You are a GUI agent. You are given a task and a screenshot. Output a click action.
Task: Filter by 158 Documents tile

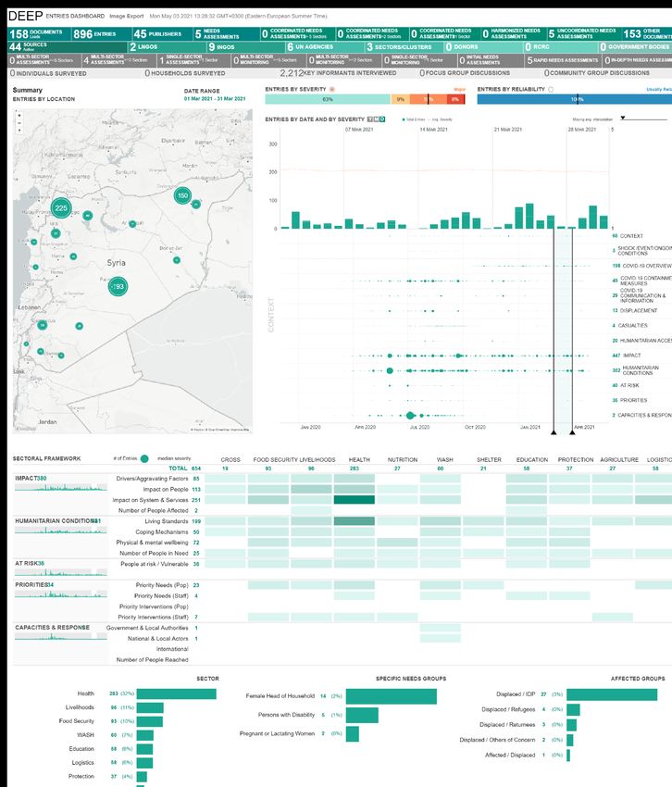click(39, 34)
